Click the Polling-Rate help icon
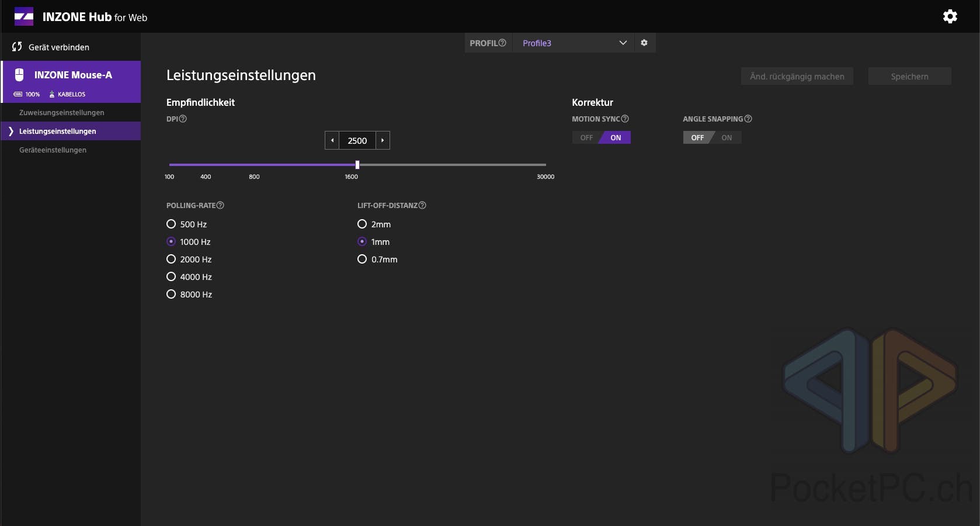 coord(220,205)
